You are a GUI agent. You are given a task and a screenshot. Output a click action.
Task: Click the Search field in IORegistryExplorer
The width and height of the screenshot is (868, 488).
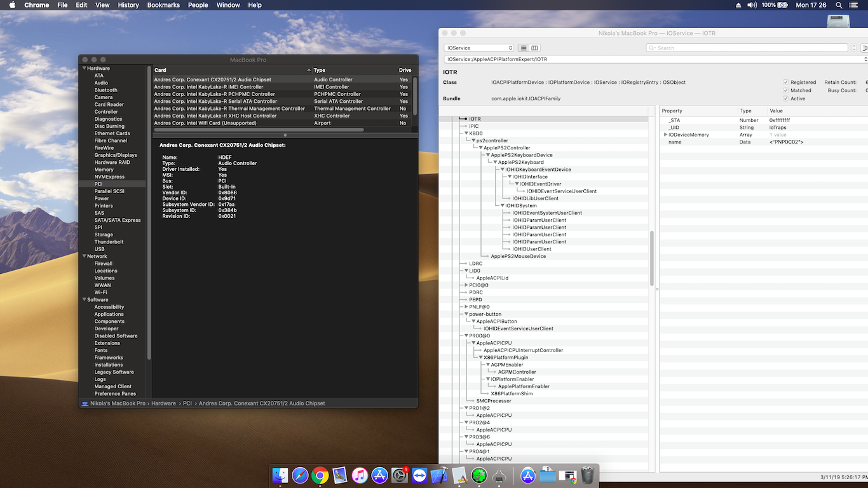(x=747, y=48)
